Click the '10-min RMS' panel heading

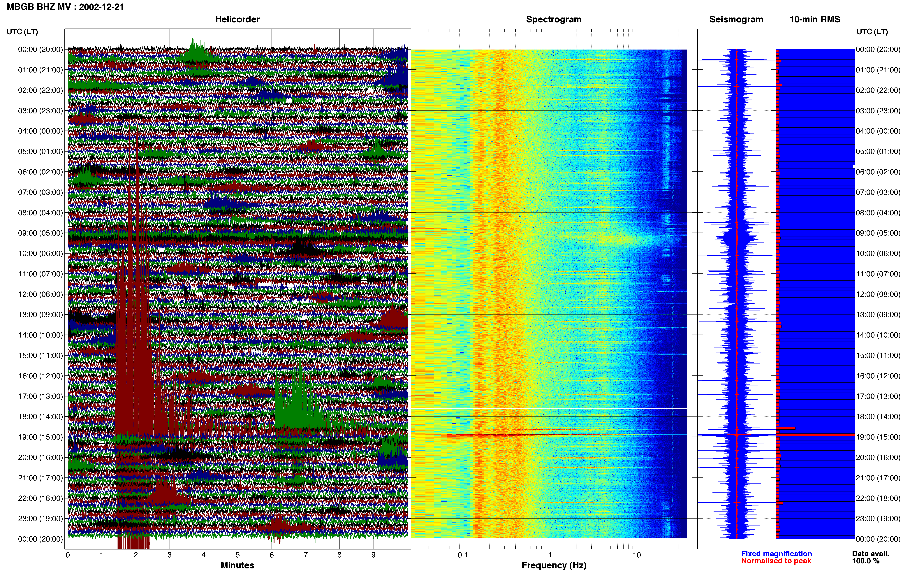coord(815,19)
